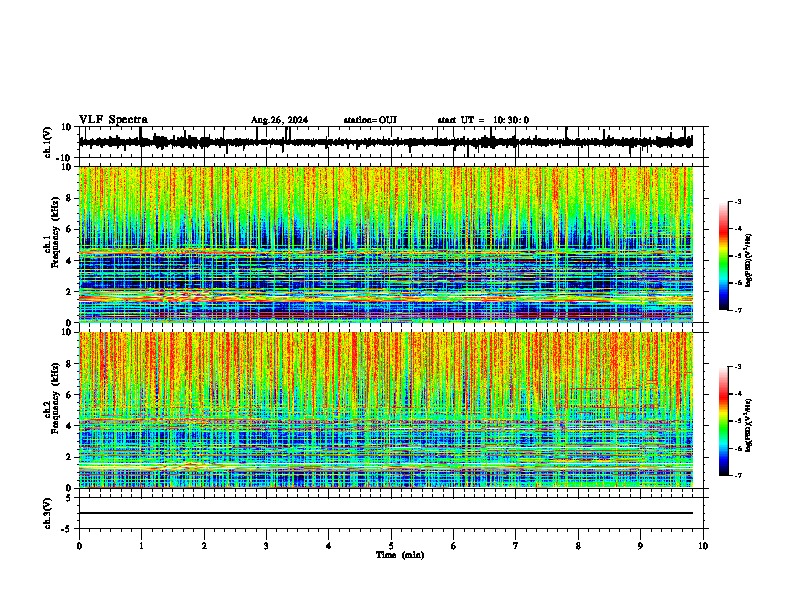Click time axis tick label "1"

(141, 546)
